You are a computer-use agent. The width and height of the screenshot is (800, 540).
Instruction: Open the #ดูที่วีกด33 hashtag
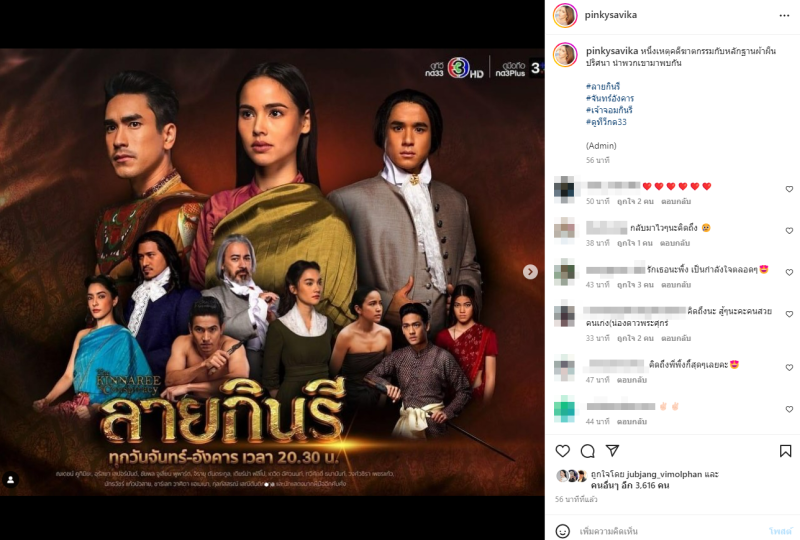606,122
